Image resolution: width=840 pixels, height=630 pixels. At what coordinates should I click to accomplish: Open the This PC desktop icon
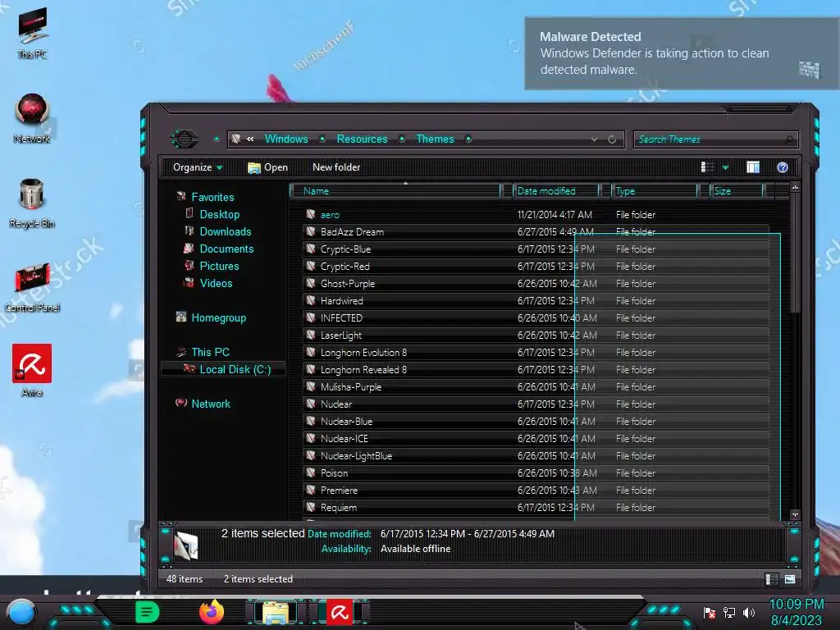click(32, 32)
